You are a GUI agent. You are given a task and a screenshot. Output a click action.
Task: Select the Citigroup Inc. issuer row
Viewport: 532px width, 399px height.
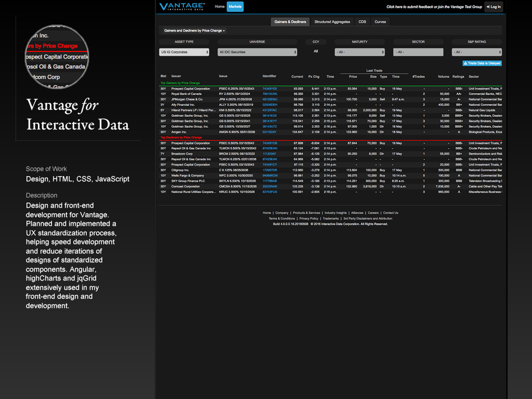[x=331, y=170]
